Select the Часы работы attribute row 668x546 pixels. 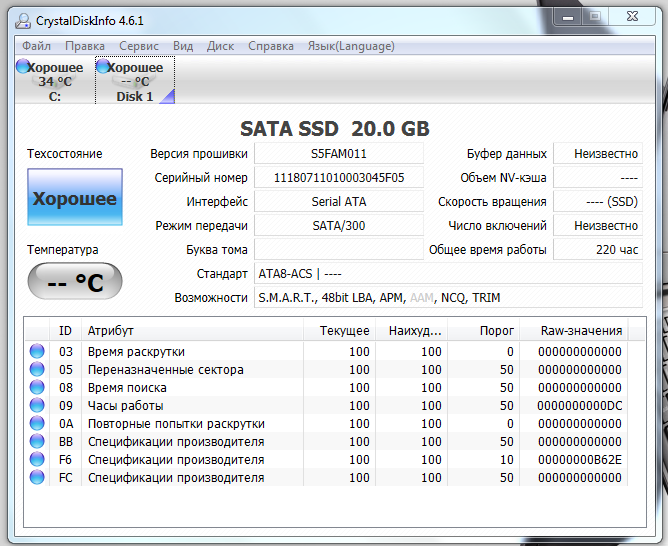click(x=326, y=405)
